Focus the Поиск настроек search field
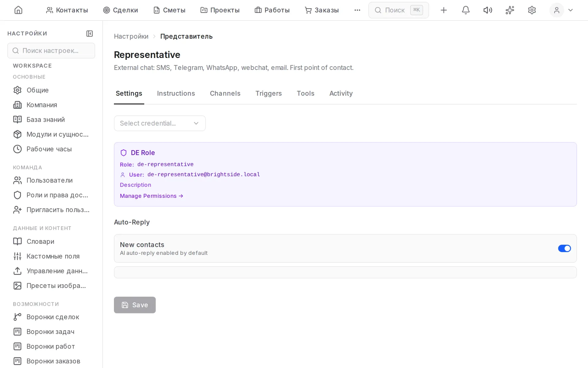The image size is (588, 368). 51,51
